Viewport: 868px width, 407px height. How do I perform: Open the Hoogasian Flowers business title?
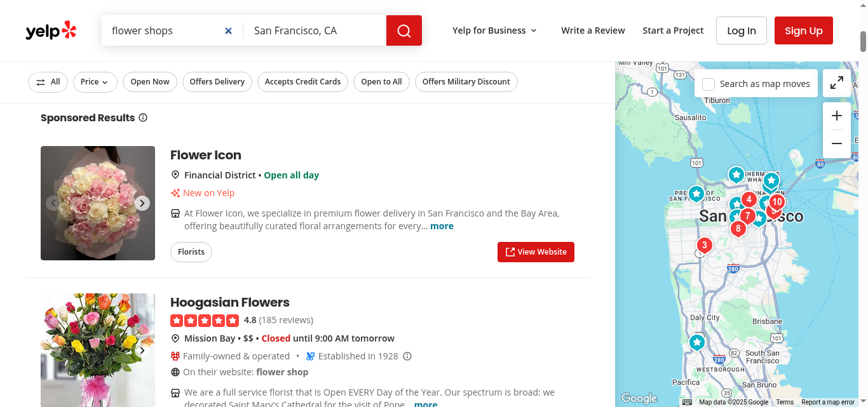tap(230, 302)
